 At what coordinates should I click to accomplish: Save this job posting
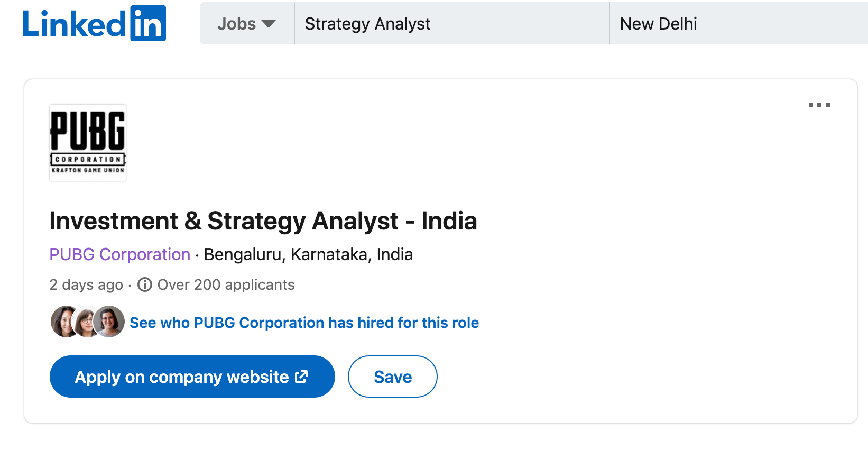392,377
